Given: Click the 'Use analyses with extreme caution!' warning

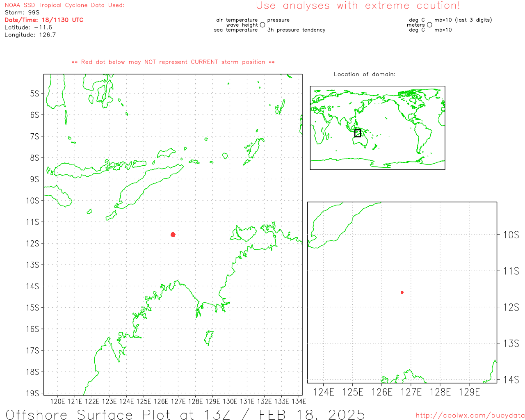Looking at the screenshot, I should click(358, 5).
